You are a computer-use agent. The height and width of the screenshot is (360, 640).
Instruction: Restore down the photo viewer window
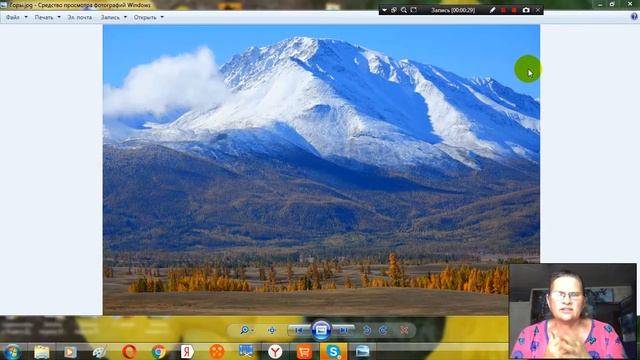612,4
